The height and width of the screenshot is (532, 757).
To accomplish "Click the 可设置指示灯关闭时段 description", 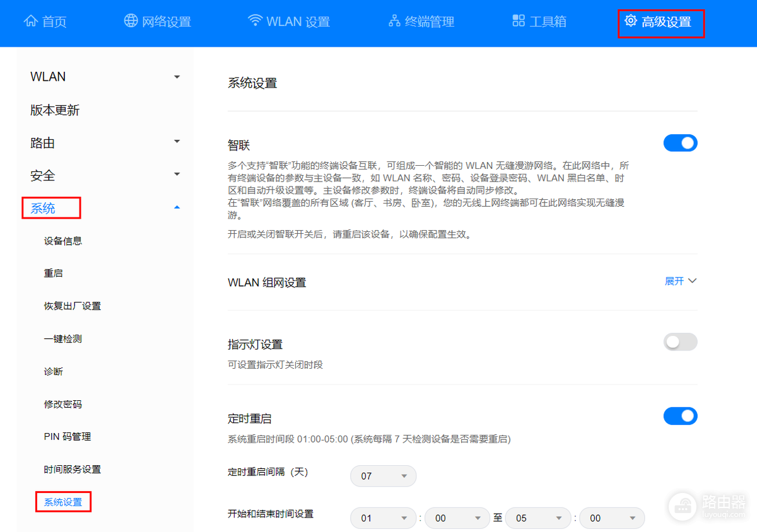I will coord(275,365).
